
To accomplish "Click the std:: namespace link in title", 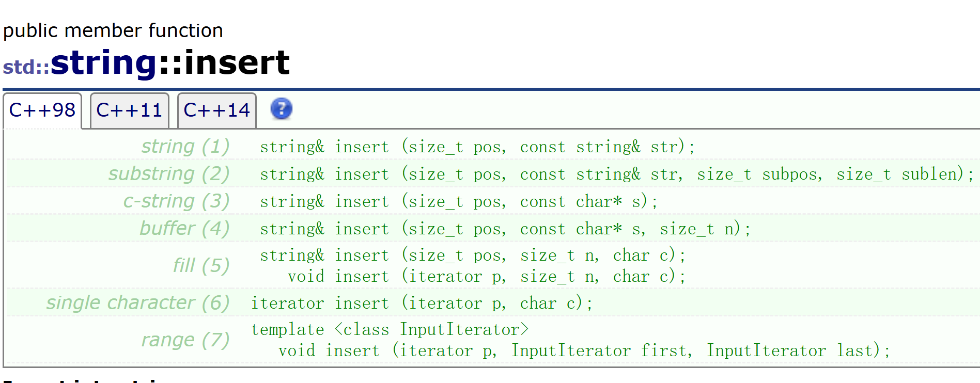I will (x=26, y=67).
